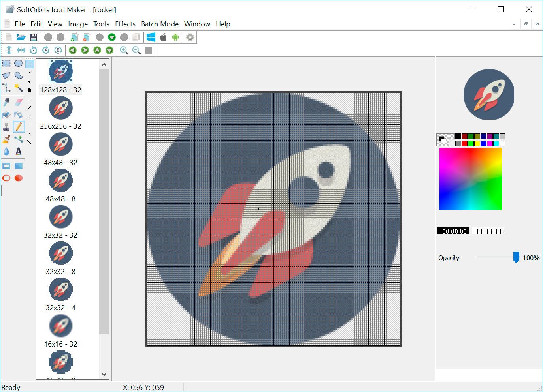The image size is (543, 392).
Task: Pick a color from the gradient picker
Action: [470, 178]
